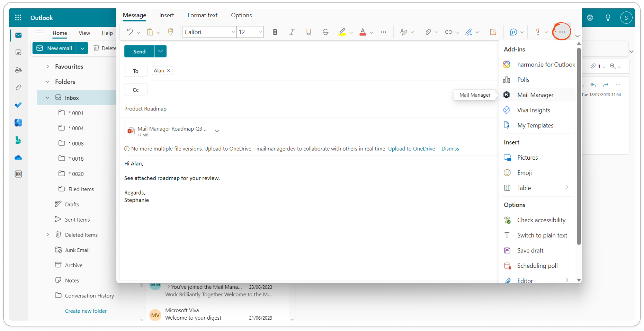Screen dimensions: 644x331
Task: Click Create new folder link
Action: pos(86,311)
